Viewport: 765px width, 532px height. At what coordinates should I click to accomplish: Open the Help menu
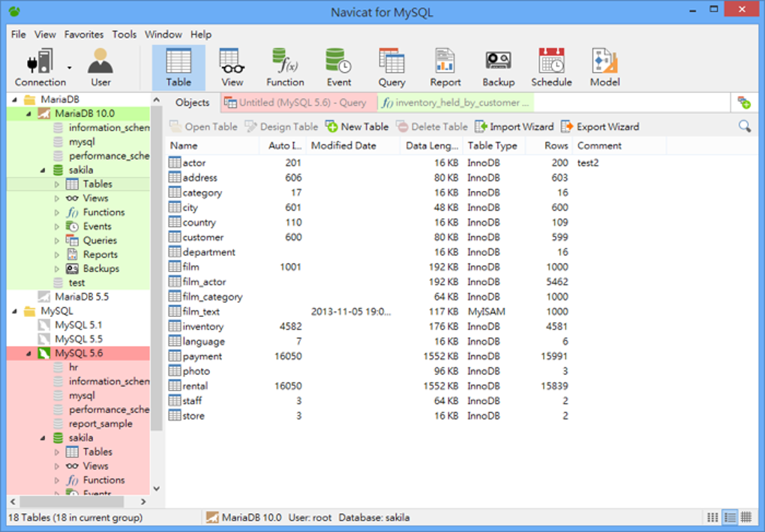tap(201, 34)
